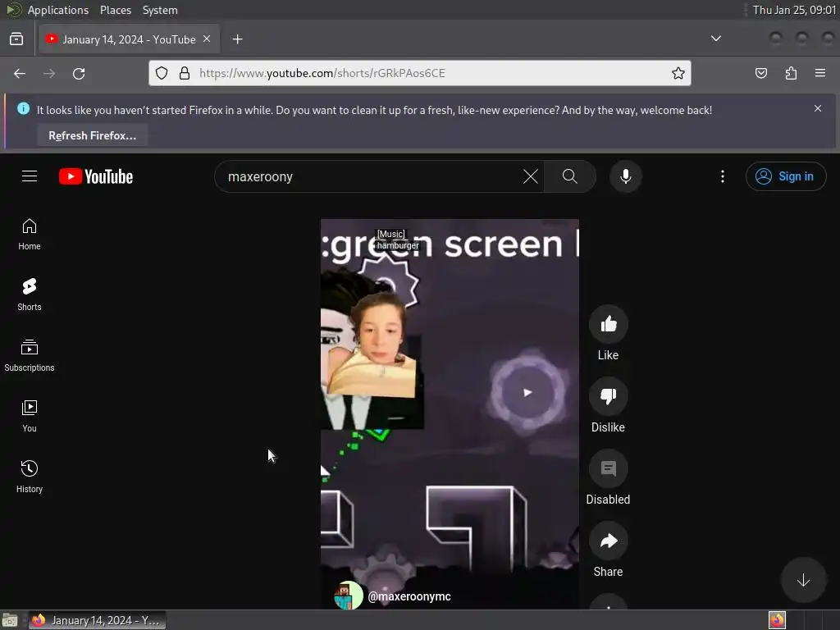
Task: Click Sign in button
Action: [x=785, y=176]
